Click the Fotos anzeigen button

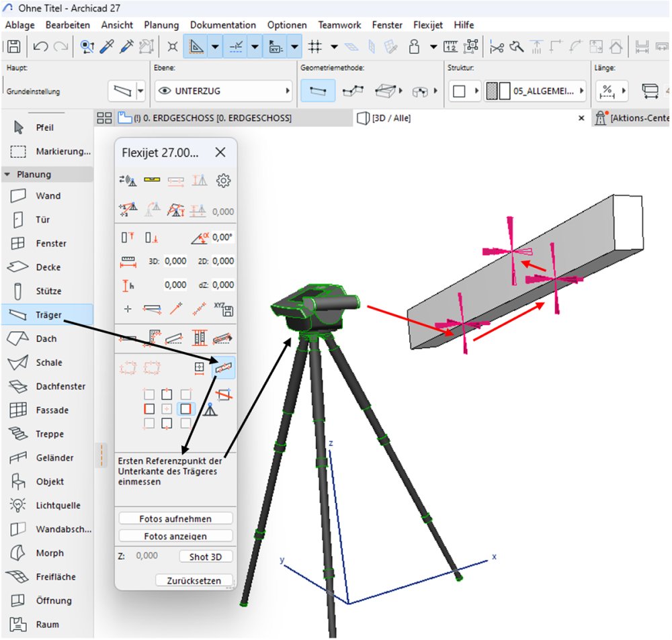(175, 535)
